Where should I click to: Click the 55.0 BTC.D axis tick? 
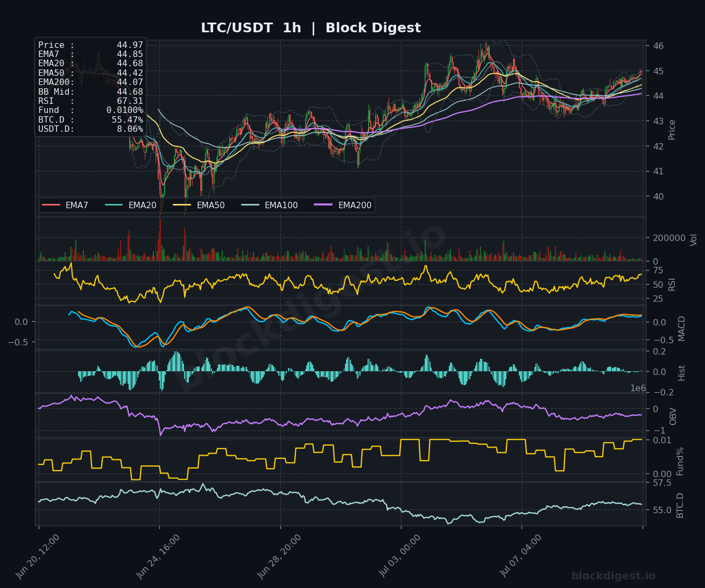click(662, 509)
